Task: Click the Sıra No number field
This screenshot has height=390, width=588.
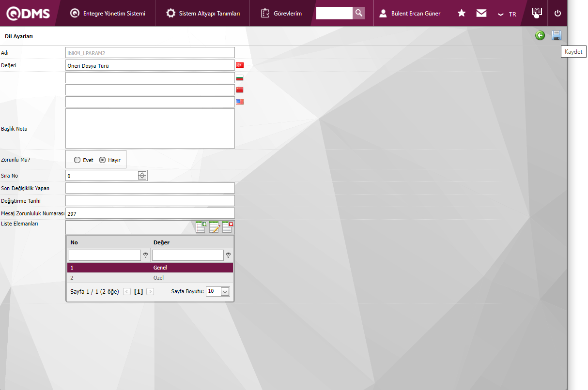Action: click(x=102, y=176)
